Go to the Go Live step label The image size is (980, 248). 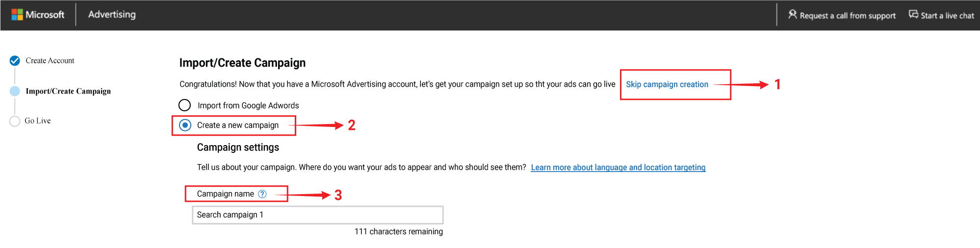[38, 121]
